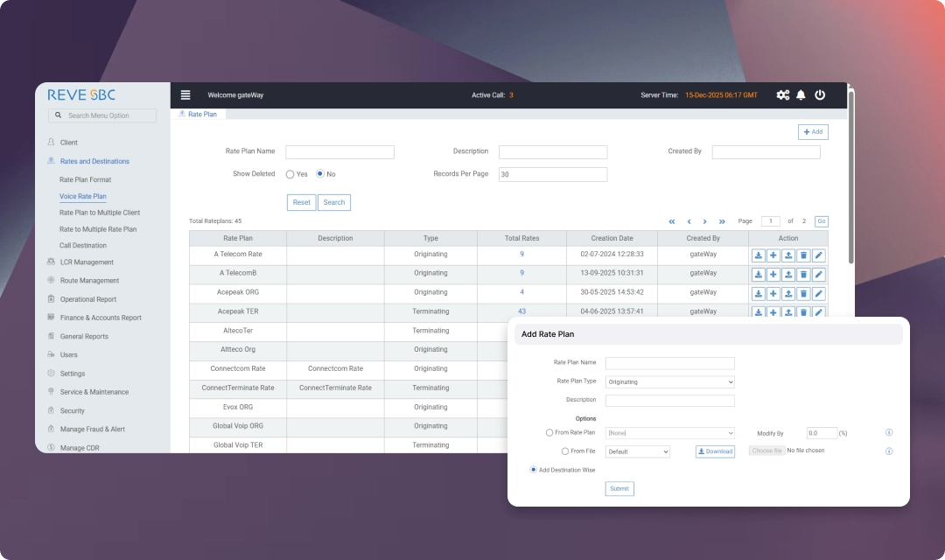Go to the last page of results
Viewport: 945px width, 560px height.
click(x=722, y=221)
